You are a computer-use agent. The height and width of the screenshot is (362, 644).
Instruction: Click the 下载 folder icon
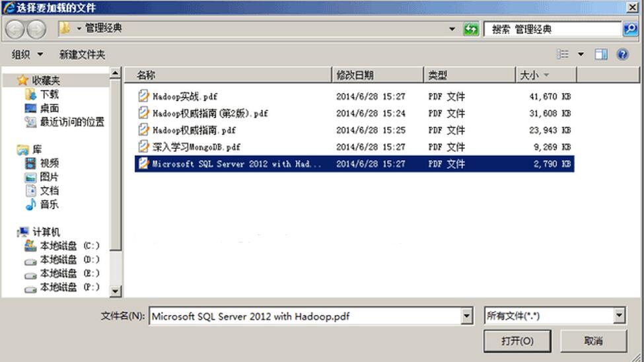[x=30, y=94]
